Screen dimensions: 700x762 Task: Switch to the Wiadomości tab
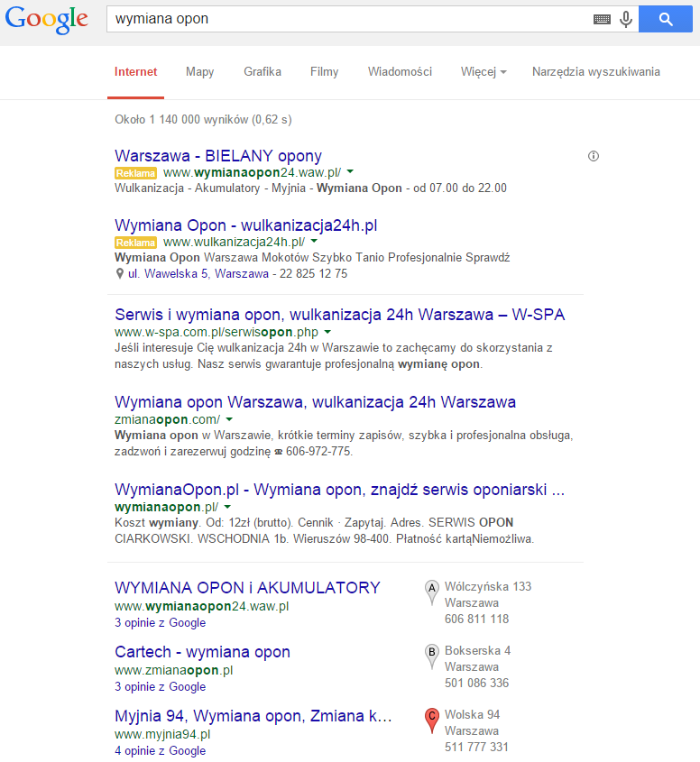[401, 72]
